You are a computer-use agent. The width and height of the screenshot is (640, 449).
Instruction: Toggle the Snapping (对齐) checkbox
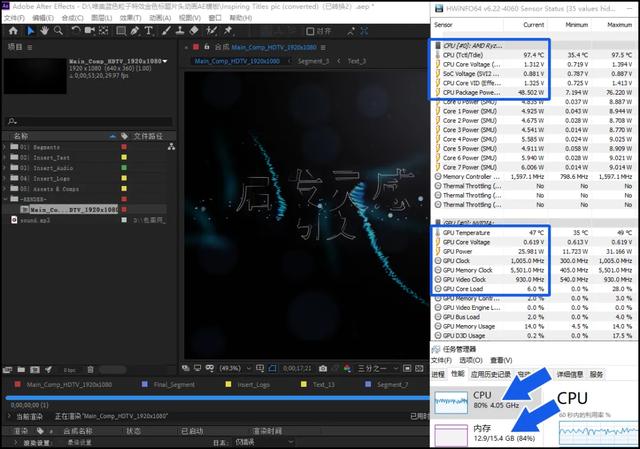tap(310, 31)
